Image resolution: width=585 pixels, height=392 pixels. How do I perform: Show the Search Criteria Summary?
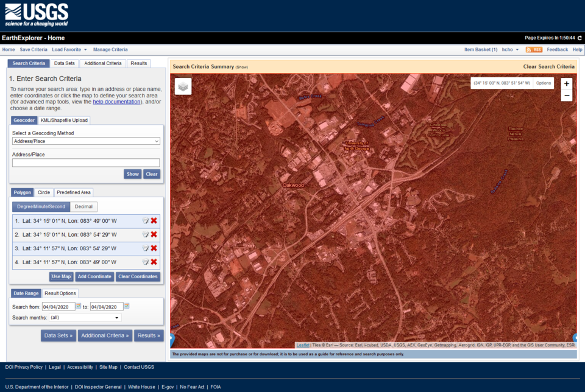(240, 66)
